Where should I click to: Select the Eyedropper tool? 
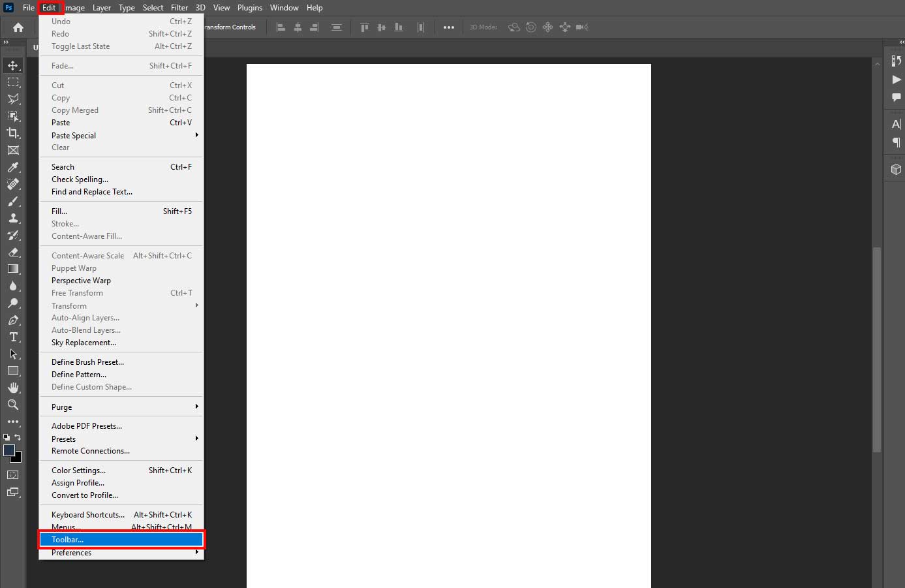(12, 167)
